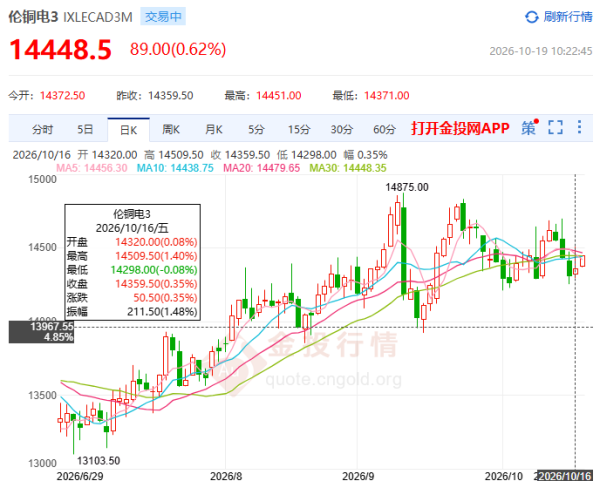Screen dimensions: 600x481
Task: Click the timestamp 2026-10-19 10:22:45
Action: point(541,51)
